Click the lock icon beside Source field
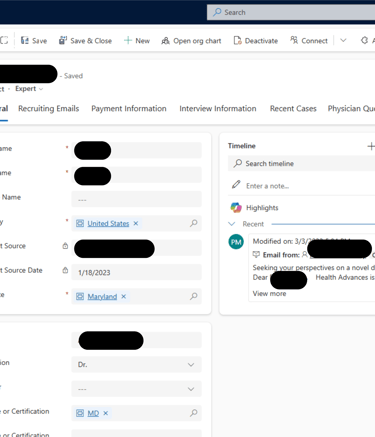375x437 pixels. pos(65,246)
